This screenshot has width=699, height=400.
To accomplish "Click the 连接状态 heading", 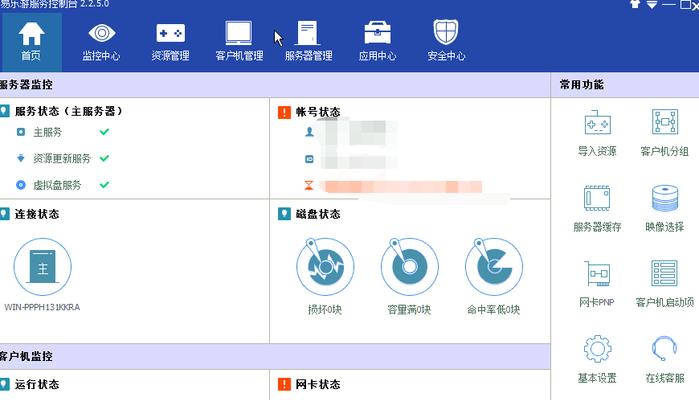I will 37,214.
